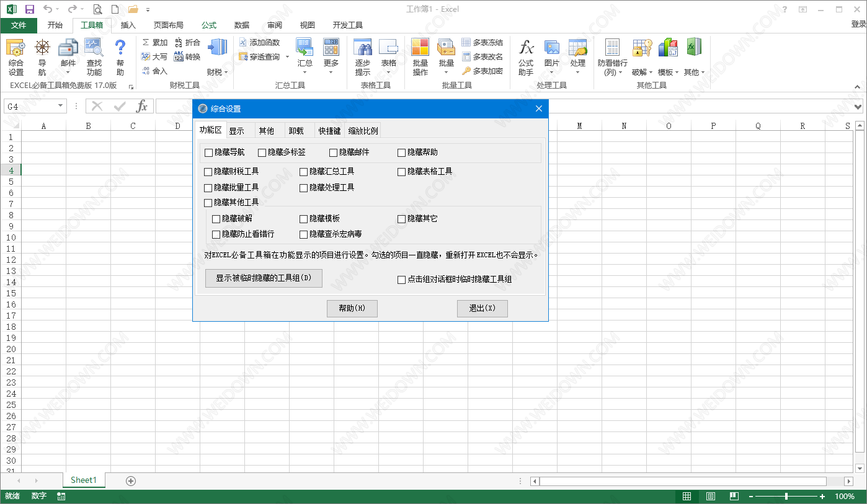Open the 逐步提示 binoculars tool

tap(363, 57)
